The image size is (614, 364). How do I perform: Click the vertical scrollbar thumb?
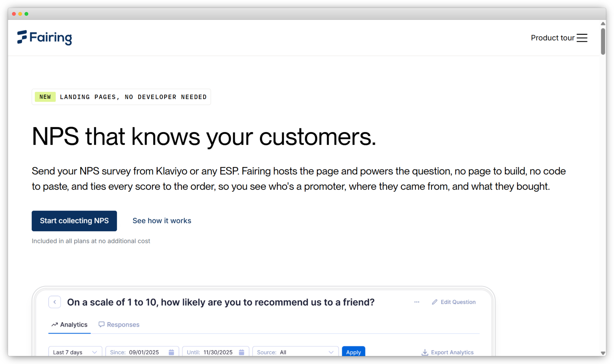pos(603,41)
